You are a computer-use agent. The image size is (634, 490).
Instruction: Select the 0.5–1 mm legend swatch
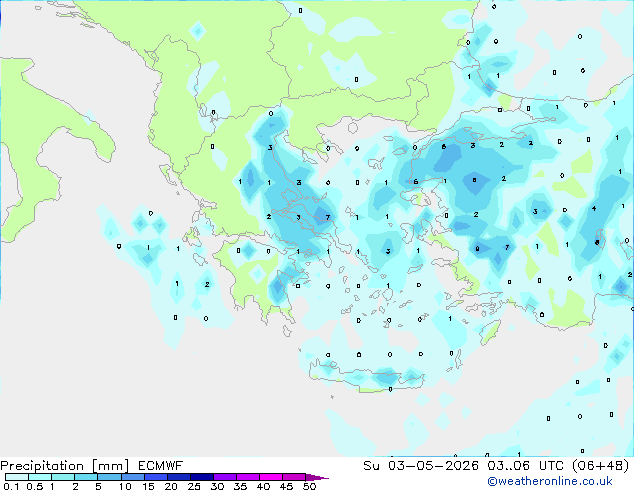tap(40, 477)
